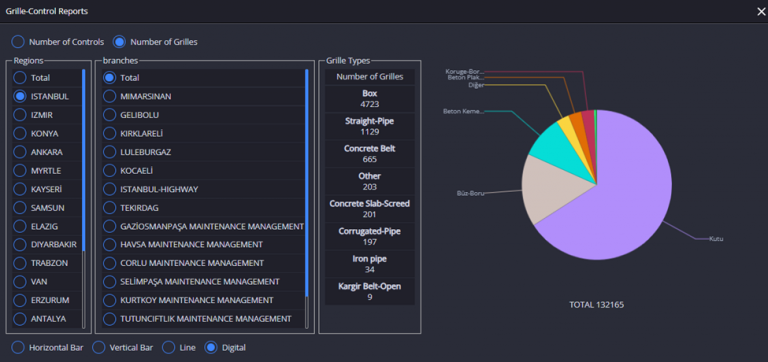
Task: Click the Other 203 entry
Action: point(370,181)
